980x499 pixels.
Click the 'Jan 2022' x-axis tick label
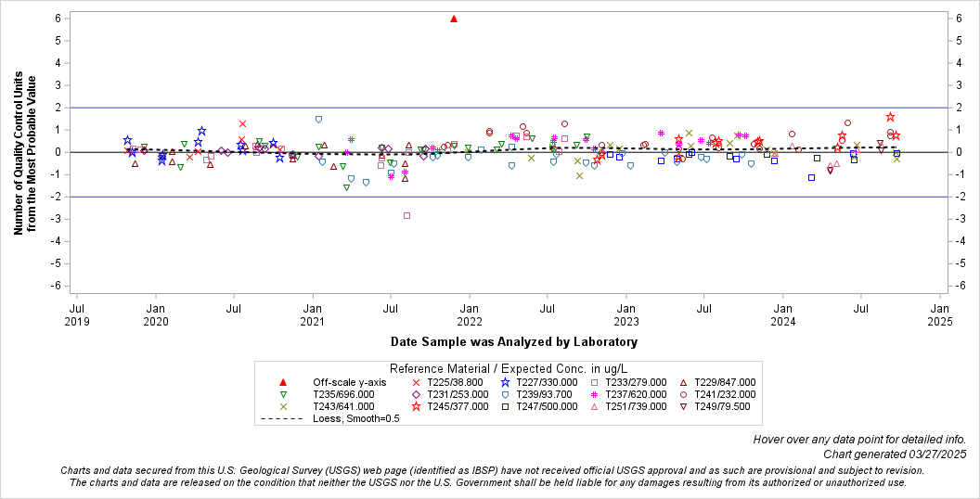pos(470,314)
